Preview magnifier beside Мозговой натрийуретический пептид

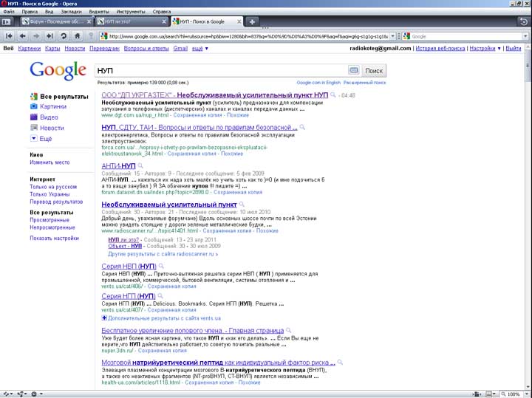coord(341,362)
